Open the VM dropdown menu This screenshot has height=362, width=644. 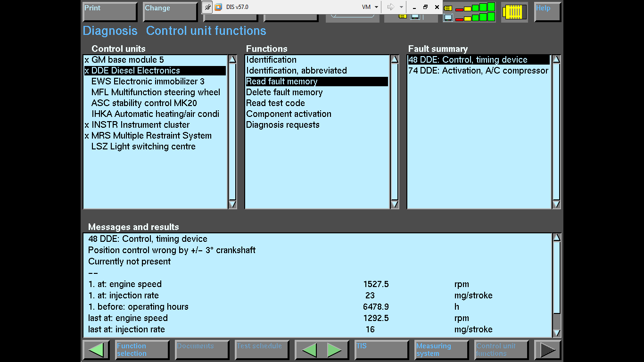(x=370, y=7)
